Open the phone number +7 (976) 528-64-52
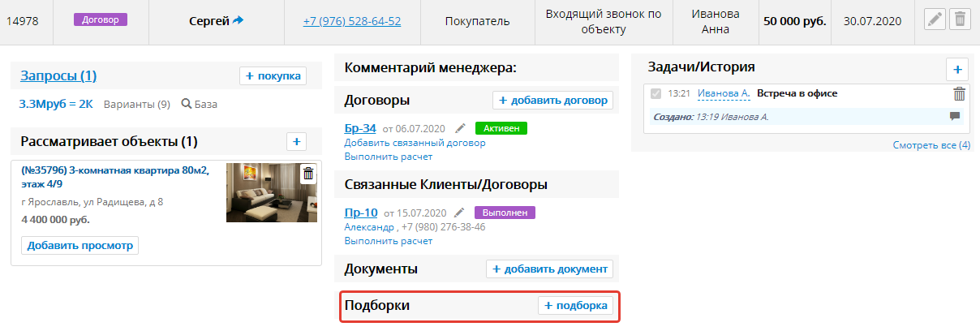The image size is (980, 331). click(x=351, y=21)
